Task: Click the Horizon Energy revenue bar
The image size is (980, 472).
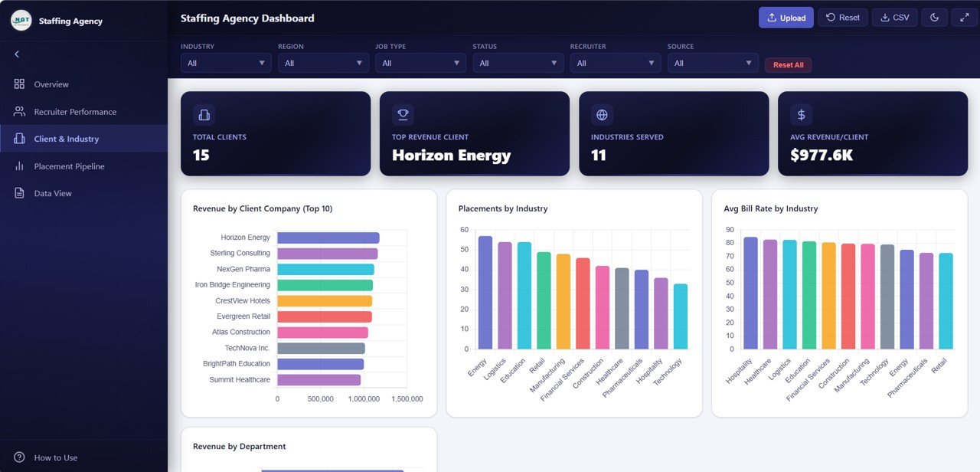Action: coord(328,237)
